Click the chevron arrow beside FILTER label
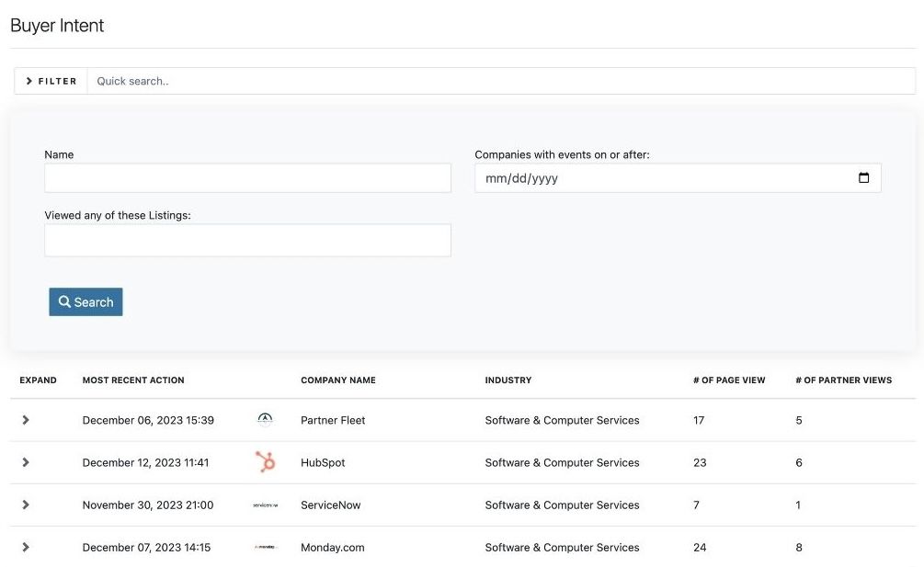Screen dimensions: 924x567 point(30,81)
